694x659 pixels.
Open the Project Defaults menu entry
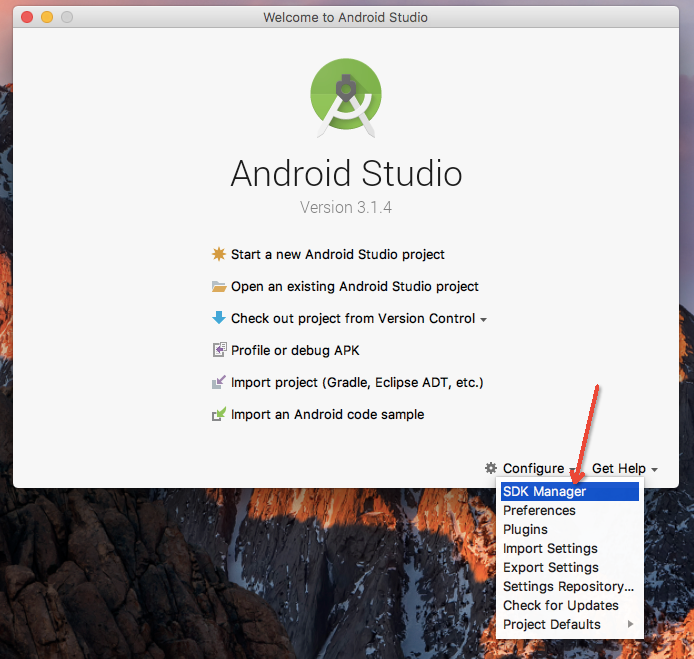570,624
